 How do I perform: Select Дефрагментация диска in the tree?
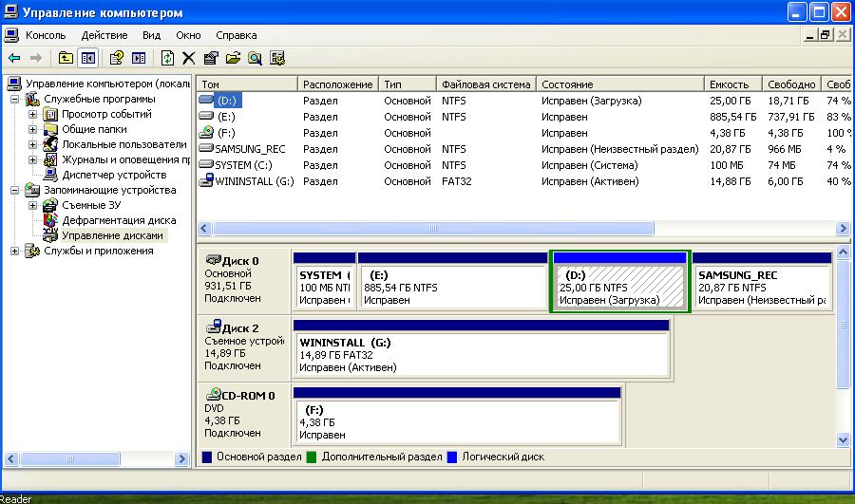118,220
